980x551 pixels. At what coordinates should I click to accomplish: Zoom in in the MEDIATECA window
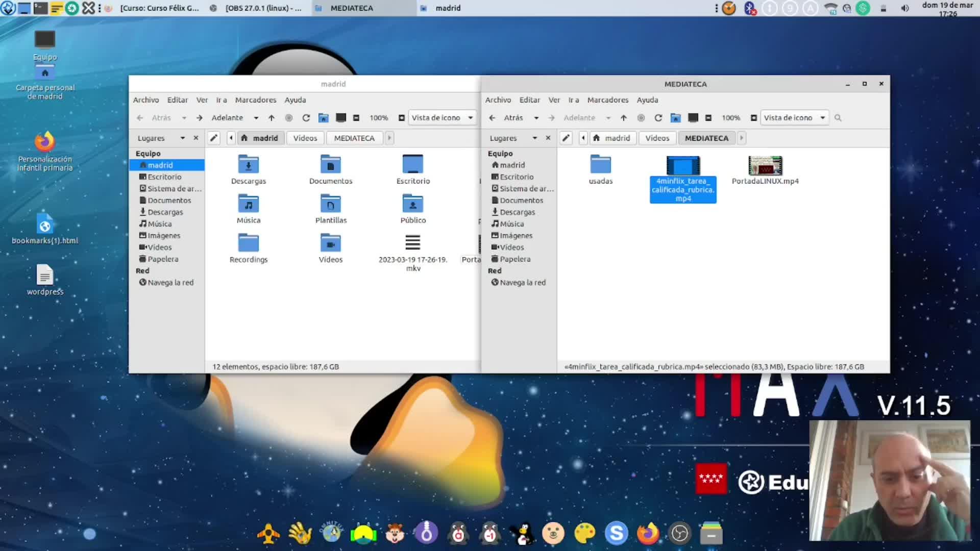coord(753,118)
